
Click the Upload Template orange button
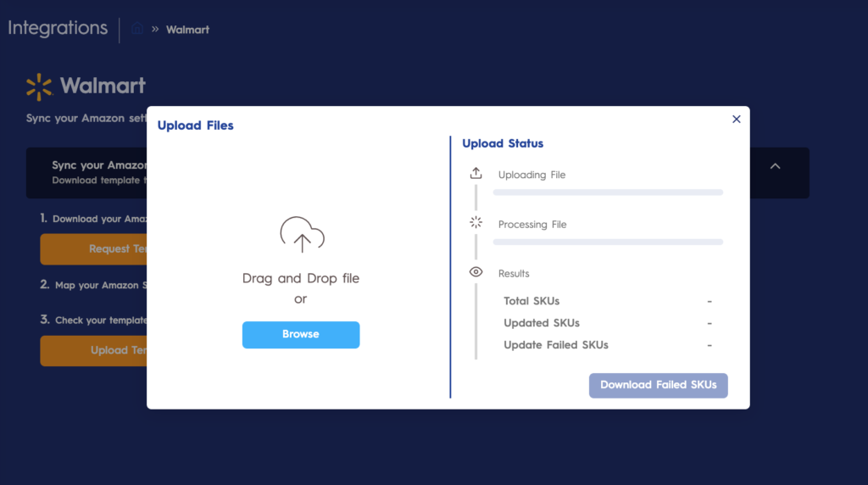[93, 350]
